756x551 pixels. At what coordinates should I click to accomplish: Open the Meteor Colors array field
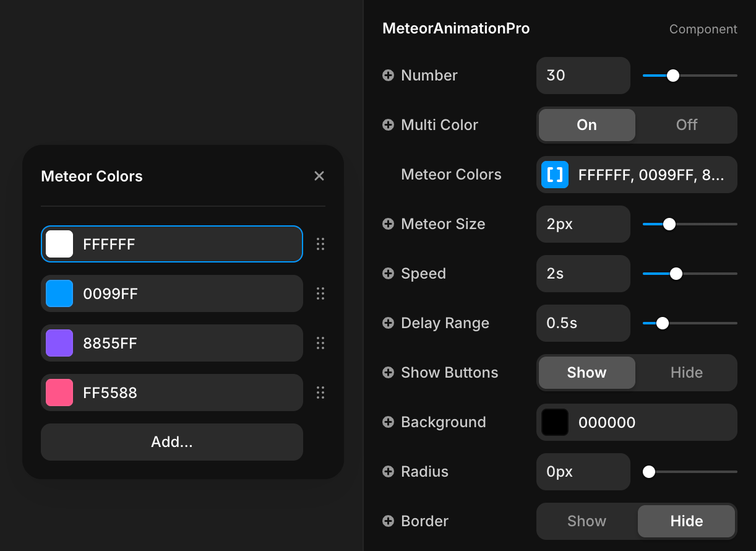pyautogui.click(x=650, y=175)
